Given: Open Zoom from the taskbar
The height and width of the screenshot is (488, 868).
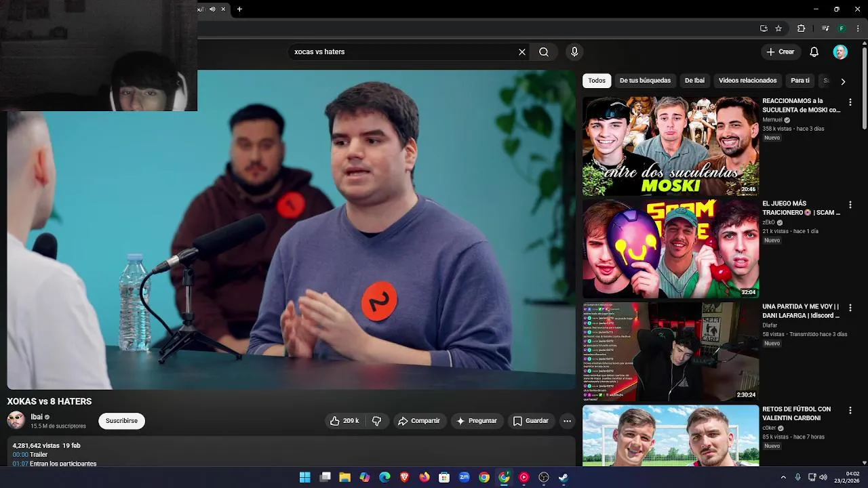Looking at the screenshot, I should 465,477.
